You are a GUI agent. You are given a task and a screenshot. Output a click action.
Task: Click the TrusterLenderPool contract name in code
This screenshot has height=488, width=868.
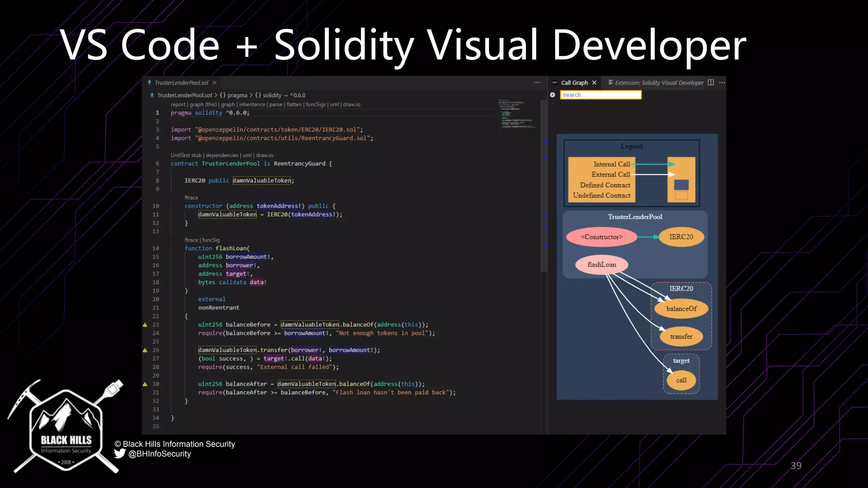tap(231, 164)
